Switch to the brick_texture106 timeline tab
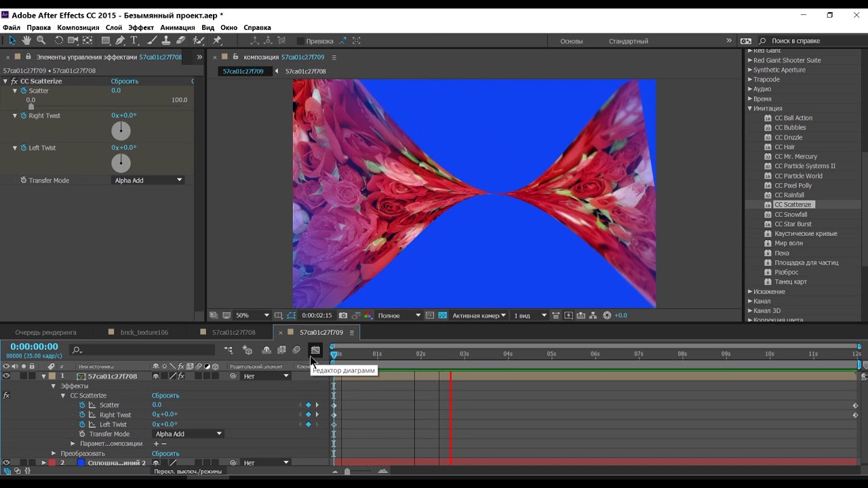The width and height of the screenshot is (868, 488). (144, 332)
